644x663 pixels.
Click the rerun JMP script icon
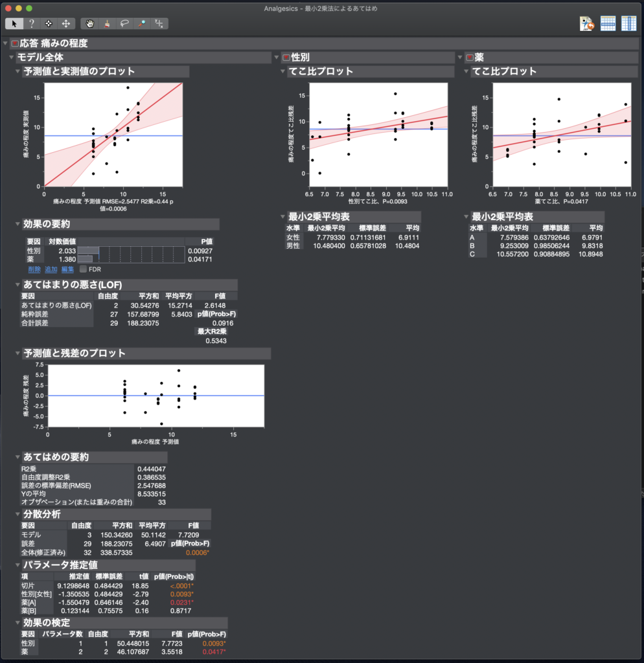point(587,23)
